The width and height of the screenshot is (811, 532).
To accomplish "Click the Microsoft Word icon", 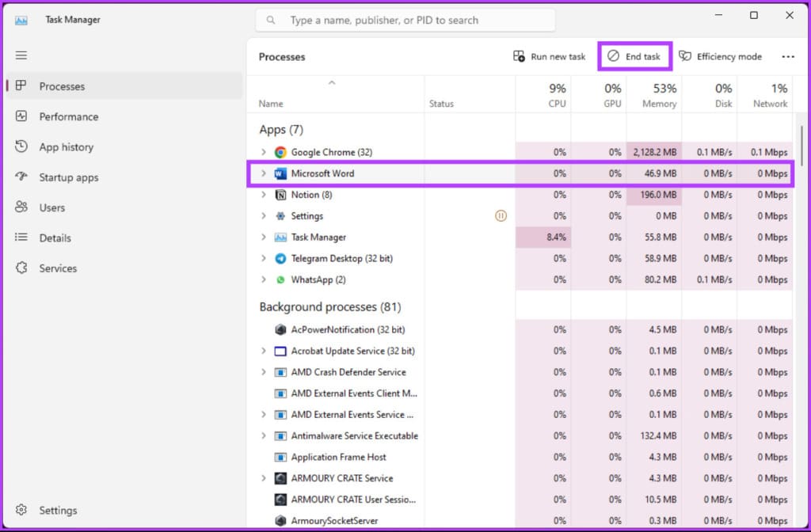I will 280,173.
